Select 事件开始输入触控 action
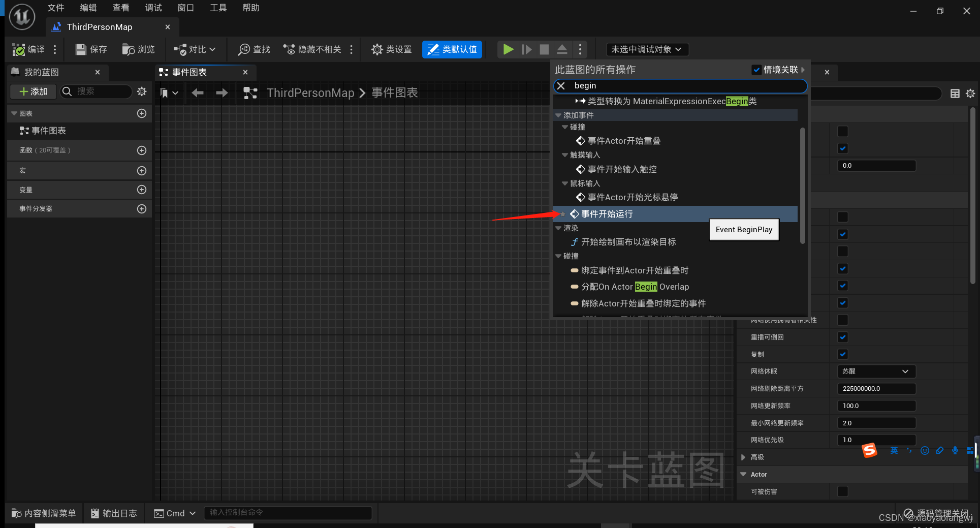The height and width of the screenshot is (528, 980). click(622, 169)
